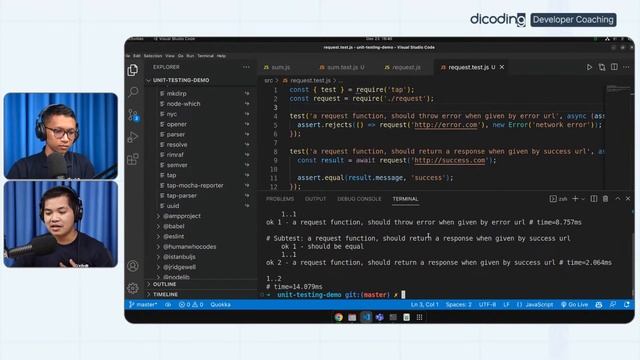Open the Extensions view icon

click(133, 159)
